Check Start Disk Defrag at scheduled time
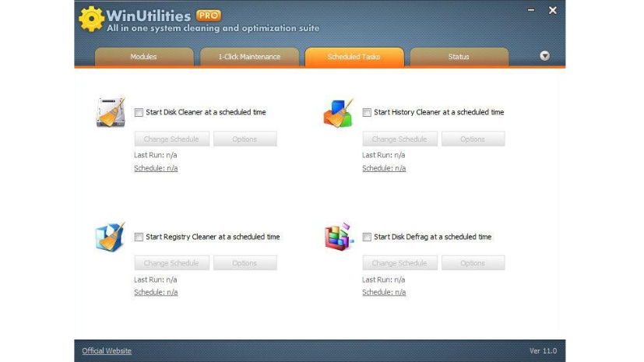This screenshot has width=644, height=362. coord(367,237)
